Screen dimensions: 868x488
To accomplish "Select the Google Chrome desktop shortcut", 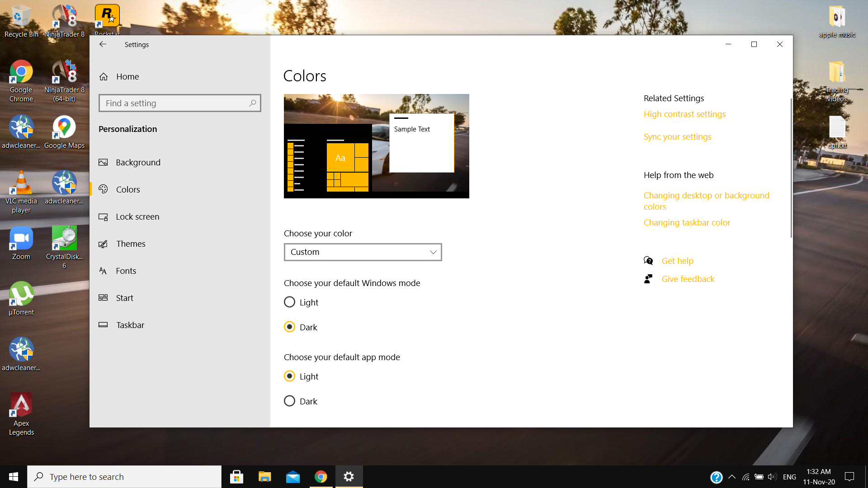I will click(x=21, y=81).
